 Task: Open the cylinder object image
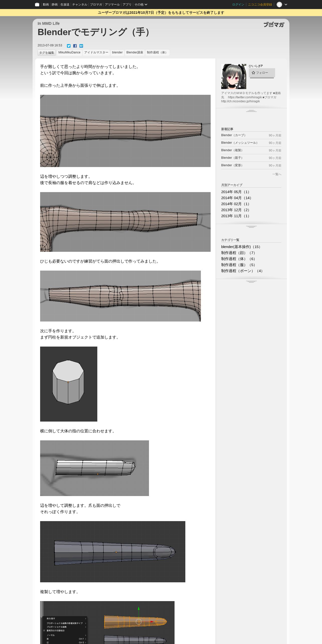pyautogui.click(x=69, y=384)
